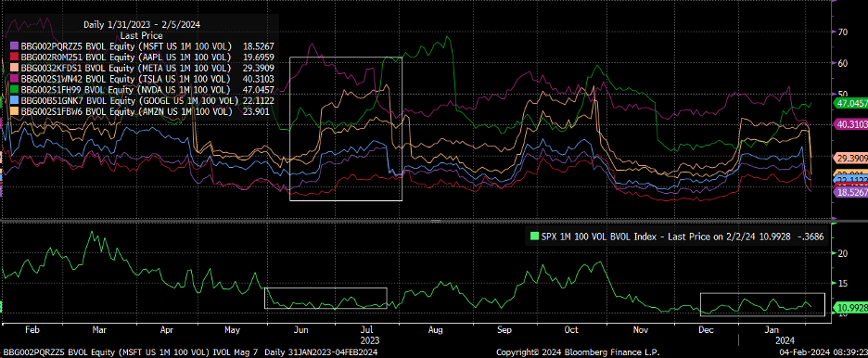Click the magenta TSLA legend color swatch
This screenshot has width=868, height=358.
pos(16,79)
